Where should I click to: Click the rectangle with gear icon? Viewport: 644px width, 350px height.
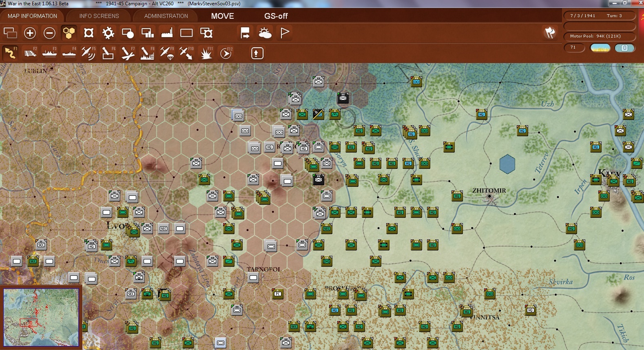pyautogui.click(x=206, y=33)
